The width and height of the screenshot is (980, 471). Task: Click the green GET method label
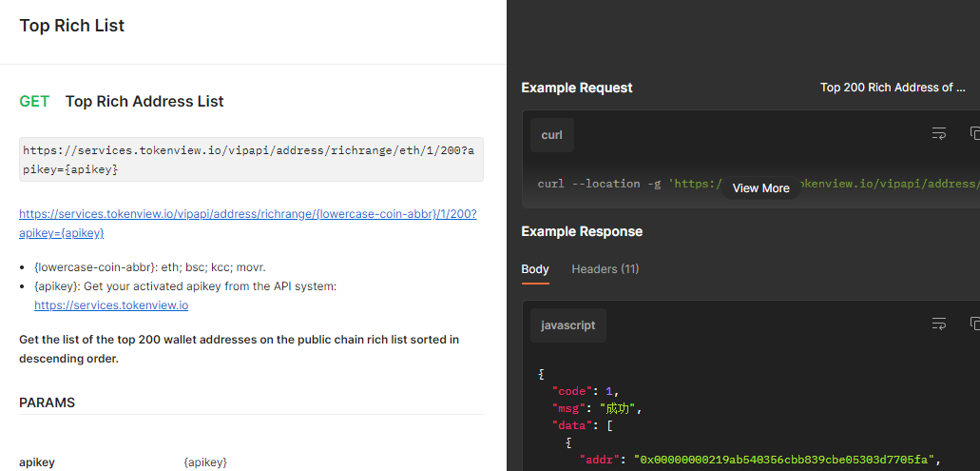click(34, 102)
